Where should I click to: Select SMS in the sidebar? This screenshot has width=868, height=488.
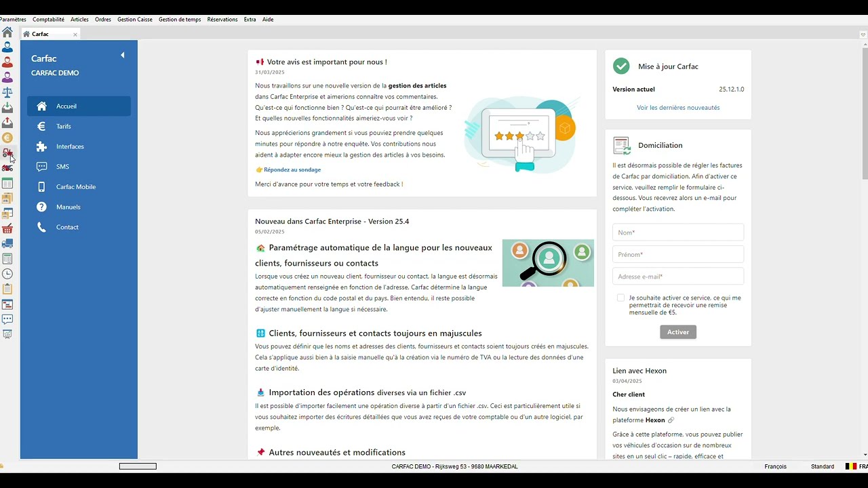point(79,167)
